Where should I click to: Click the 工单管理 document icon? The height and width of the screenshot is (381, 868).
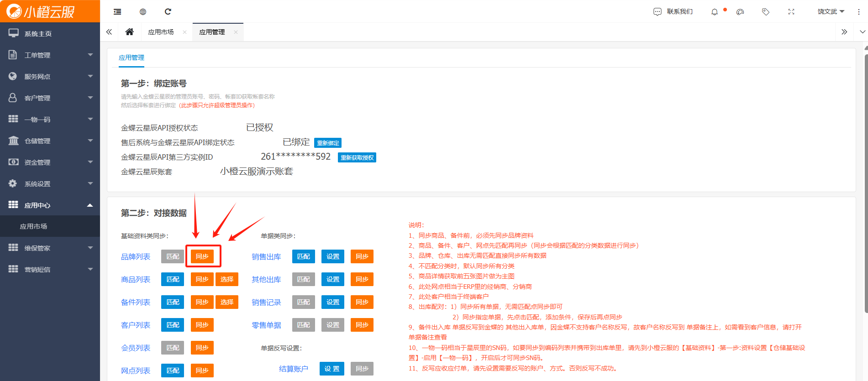[13, 55]
